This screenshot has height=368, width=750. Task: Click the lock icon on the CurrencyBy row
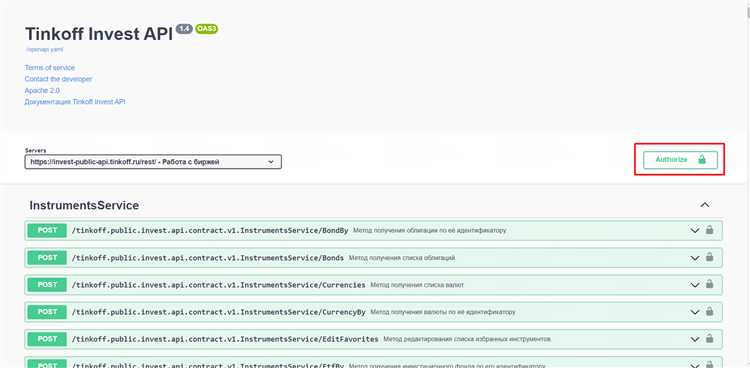[x=709, y=312]
